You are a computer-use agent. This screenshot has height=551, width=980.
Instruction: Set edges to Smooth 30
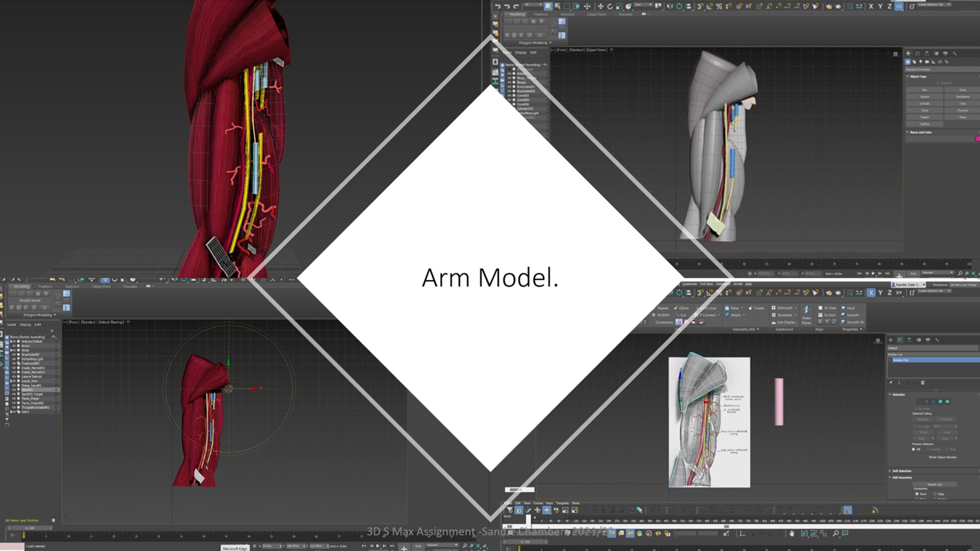856,322
